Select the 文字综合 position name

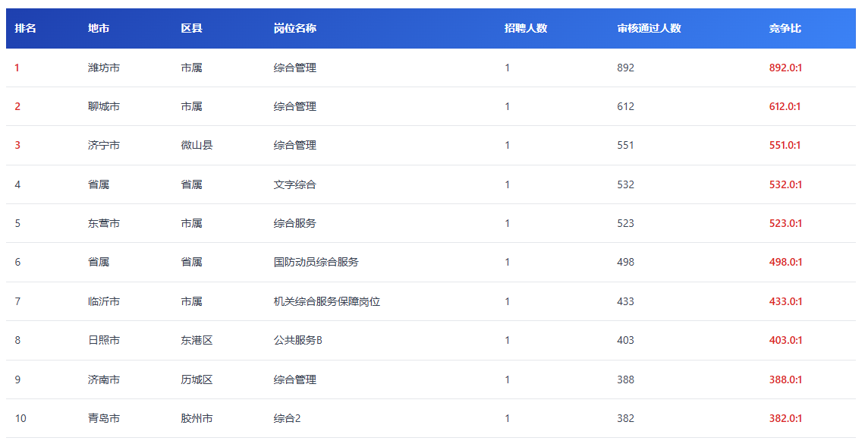coord(295,184)
